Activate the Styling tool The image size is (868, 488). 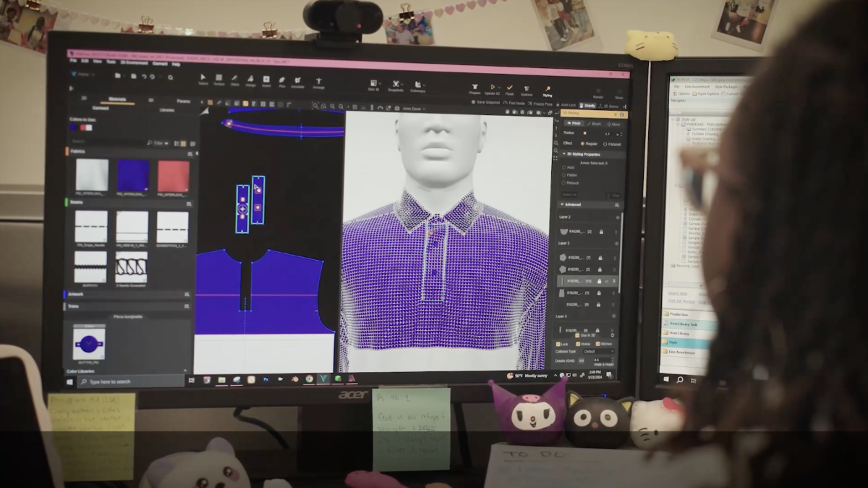tap(547, 91)
